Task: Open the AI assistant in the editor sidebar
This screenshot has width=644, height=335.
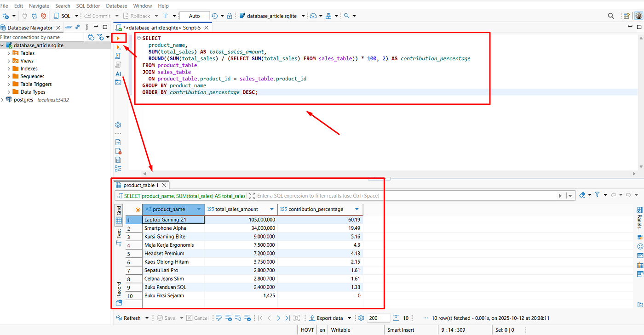Action: pos(118,74)
